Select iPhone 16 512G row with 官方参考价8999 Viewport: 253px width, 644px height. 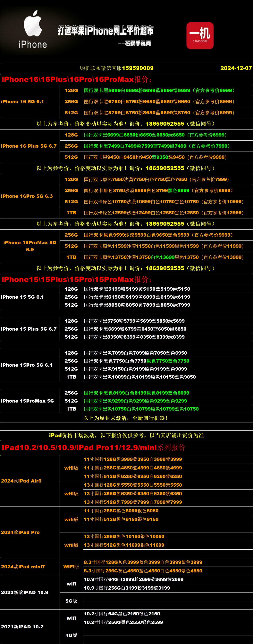pyautogui.click(x=168, y=113)
